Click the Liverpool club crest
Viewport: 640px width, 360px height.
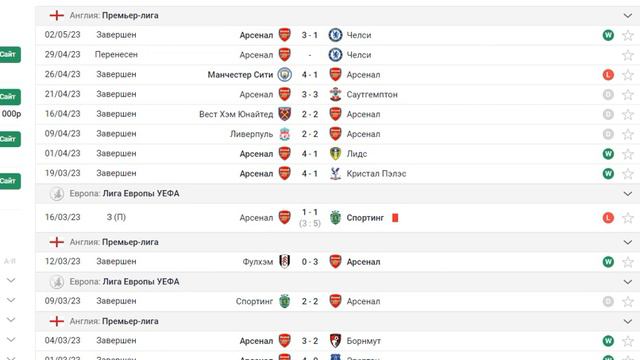tap(284, 134)
